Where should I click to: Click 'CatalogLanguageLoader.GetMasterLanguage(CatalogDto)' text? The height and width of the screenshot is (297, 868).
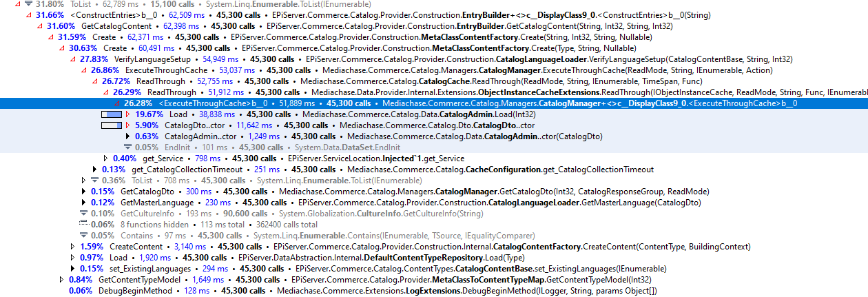click(595, 202)
